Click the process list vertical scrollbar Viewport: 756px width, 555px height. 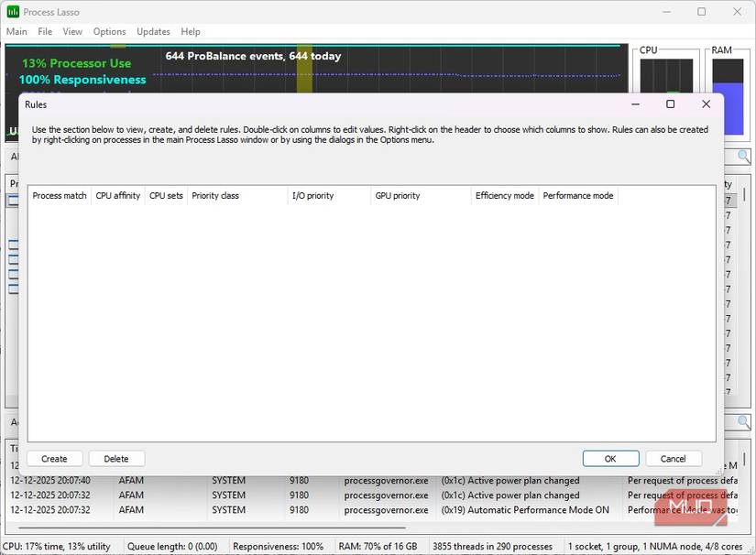(744, 194)
